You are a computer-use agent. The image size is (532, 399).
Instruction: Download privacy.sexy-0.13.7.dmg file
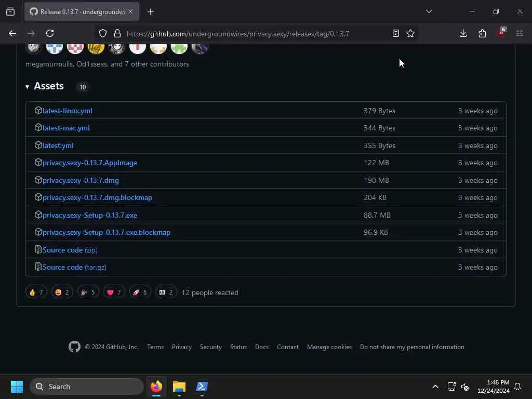pos(81,180)
